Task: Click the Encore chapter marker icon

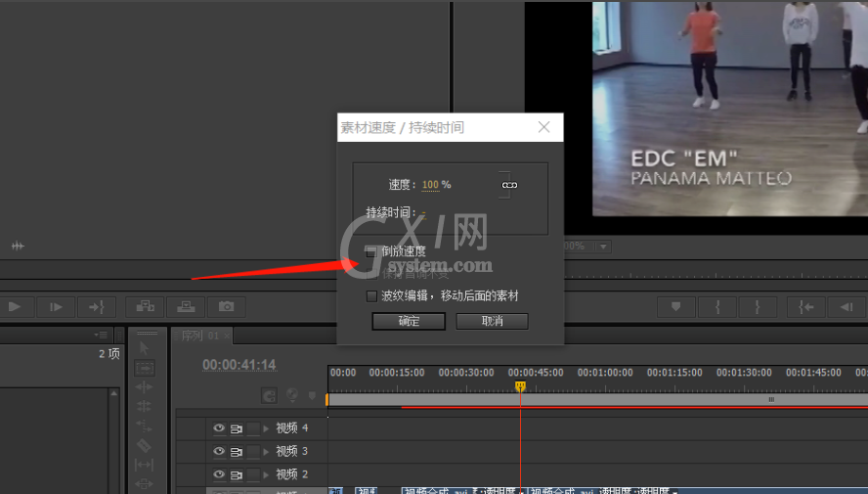Action: coord(292,394)
